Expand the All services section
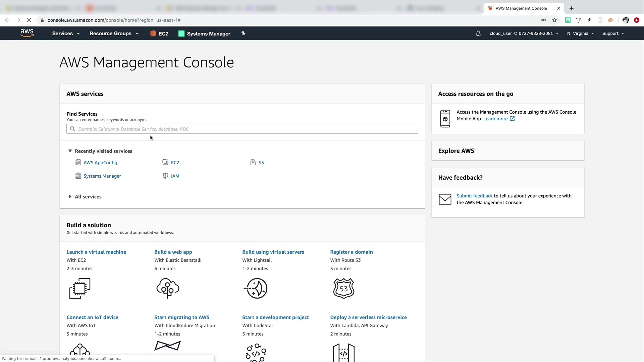This screenshot has width=644, height=362. pos(70,197)
